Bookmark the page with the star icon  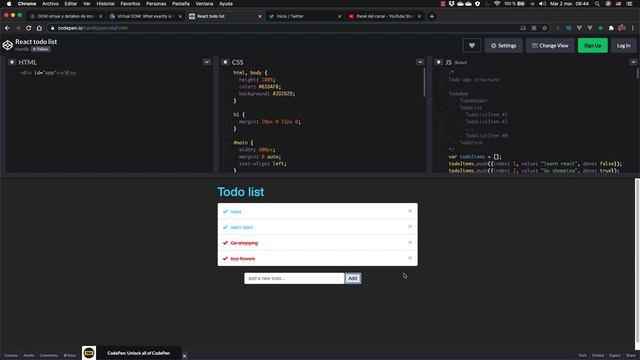pos(544,28)
